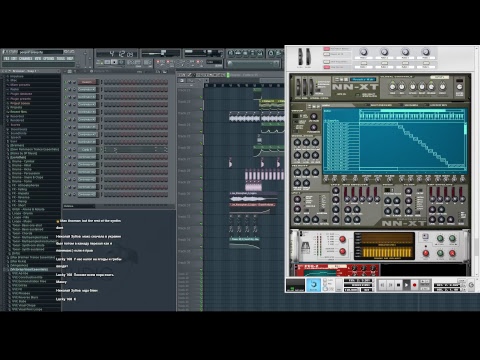Click Combinator Rotary 4 knob
The height and width of the screenshot is (360, 480).
[x=426, y=52]
